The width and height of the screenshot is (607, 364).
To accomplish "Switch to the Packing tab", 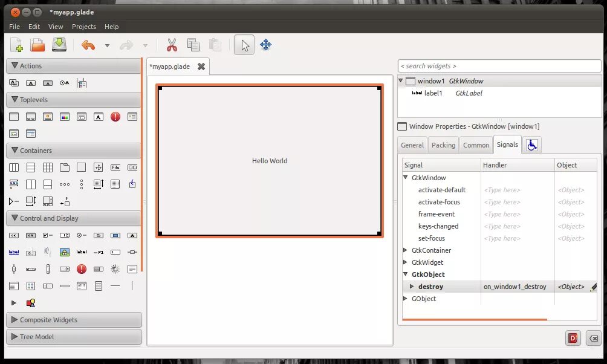I will pyautogui.click(x=443, y=145).
